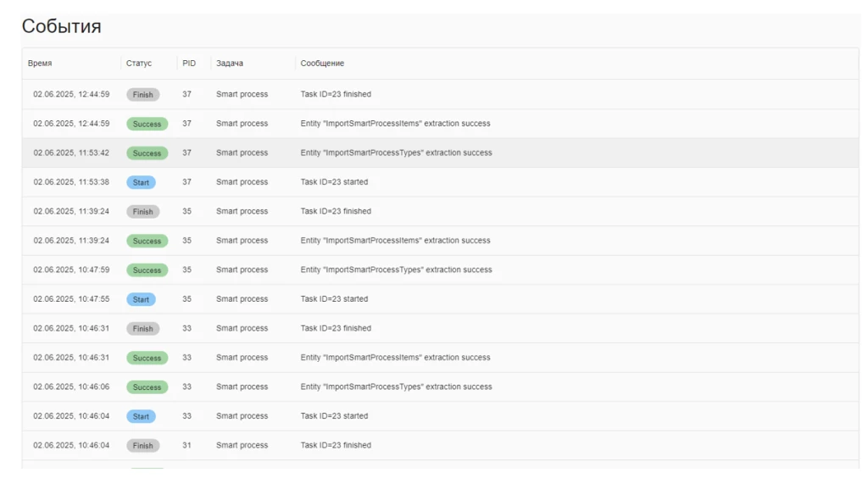Screen dimensions: 868x478
Task: Select "Smart process" task in 10:46:31 Finish row
Action: (242, 329)
